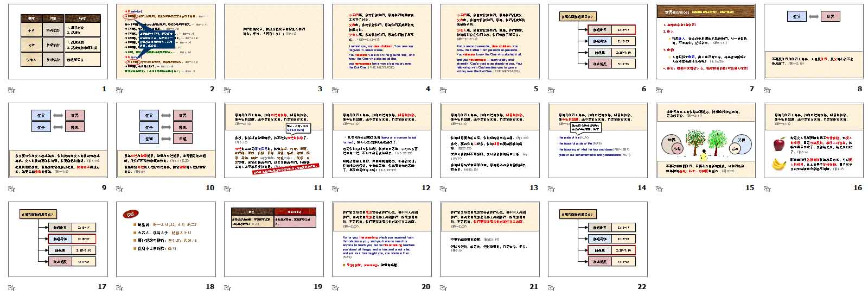Click the animation star icon under slide 12

click(x=336, y=189)
